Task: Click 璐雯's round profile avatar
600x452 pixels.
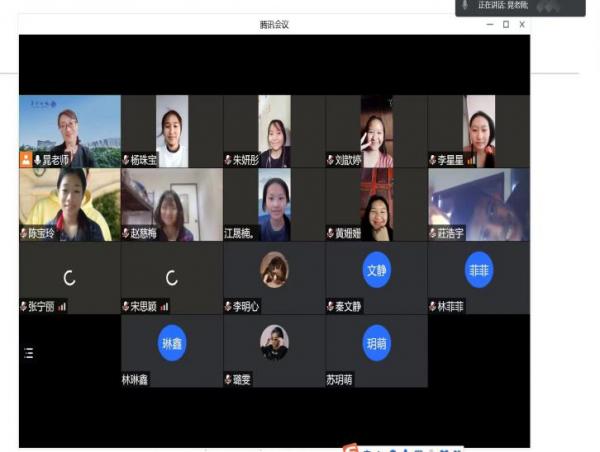Action: (274, 342)
